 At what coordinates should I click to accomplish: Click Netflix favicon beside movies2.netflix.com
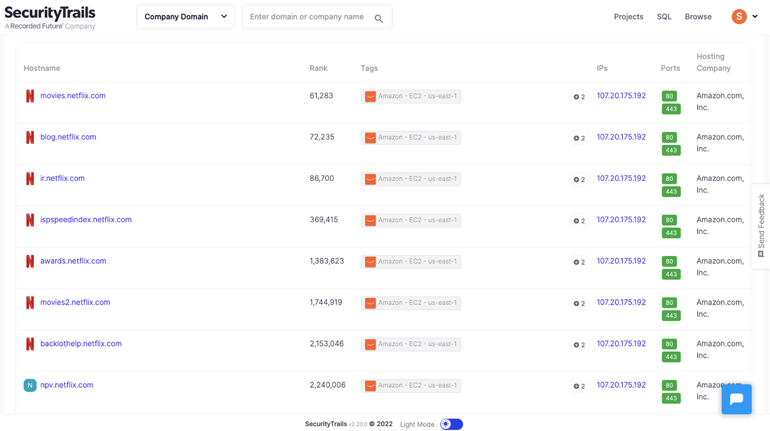click(x=30, y=303)
